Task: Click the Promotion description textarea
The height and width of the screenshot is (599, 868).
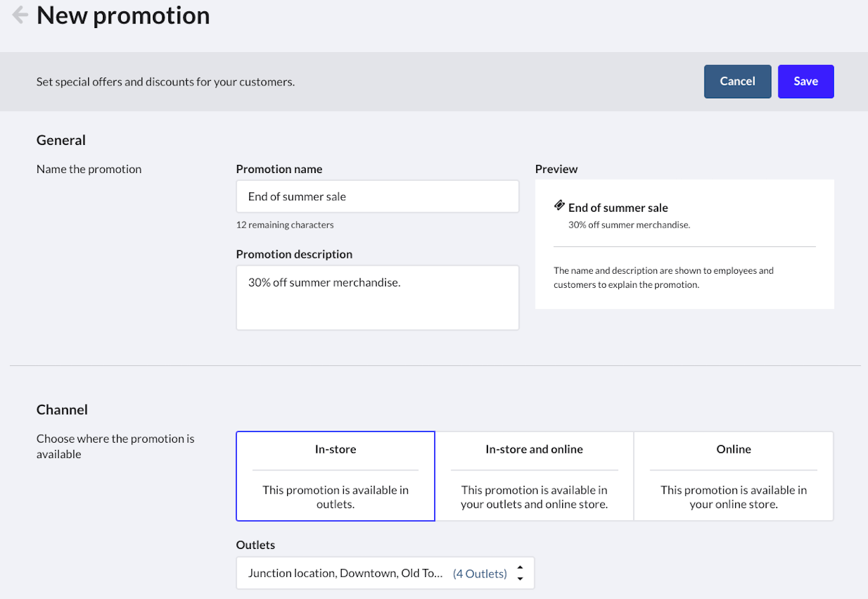Action: (x=377, y=297)
